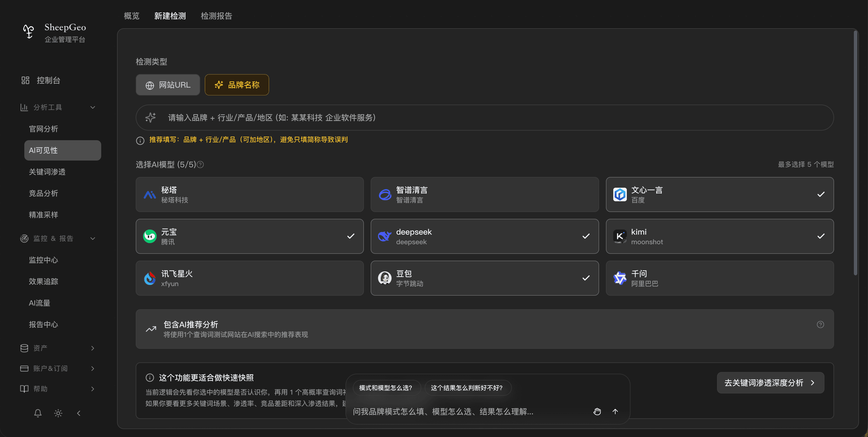Open 效果追踪 in the sidebar
The image size is (868, 437).
pyautogui.click(x=63, y=281)
